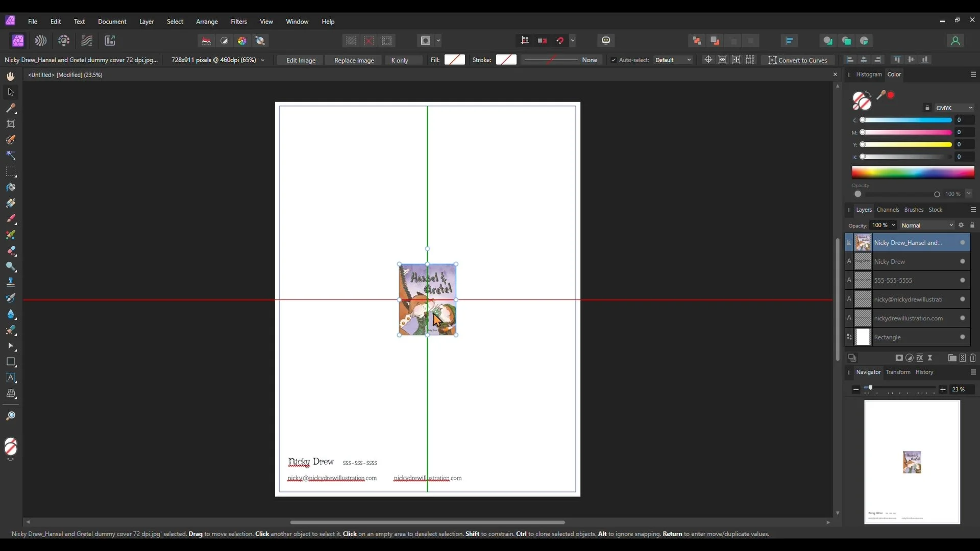Click Convert to Curves button
Viewport: 980px width, 551px height.
798,60
